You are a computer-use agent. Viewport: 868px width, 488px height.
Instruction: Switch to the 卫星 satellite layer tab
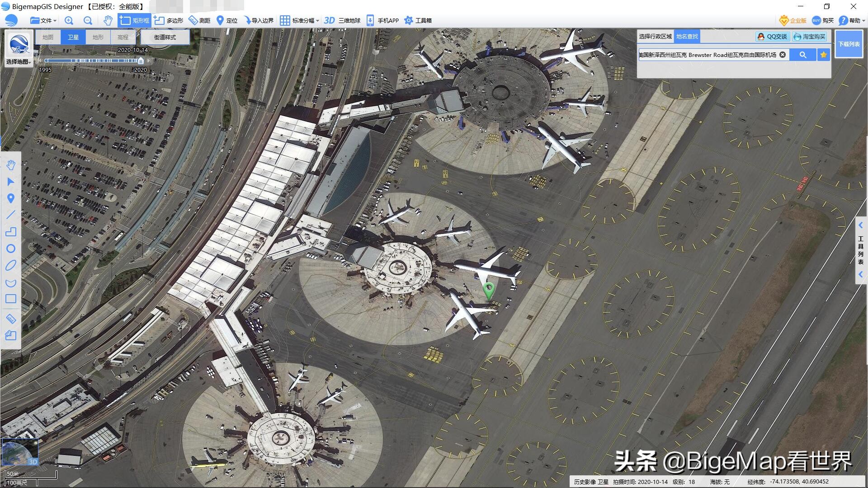click(73, 37)
